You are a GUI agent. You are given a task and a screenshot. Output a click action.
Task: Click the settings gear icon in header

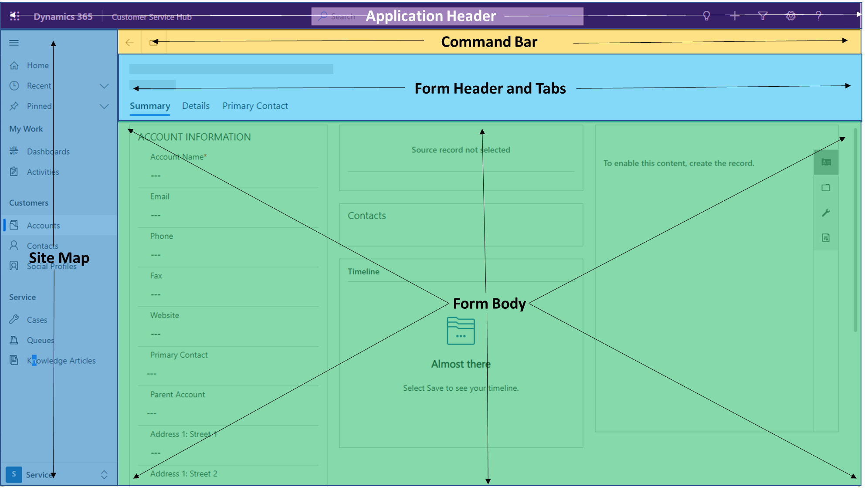(790, 16)
